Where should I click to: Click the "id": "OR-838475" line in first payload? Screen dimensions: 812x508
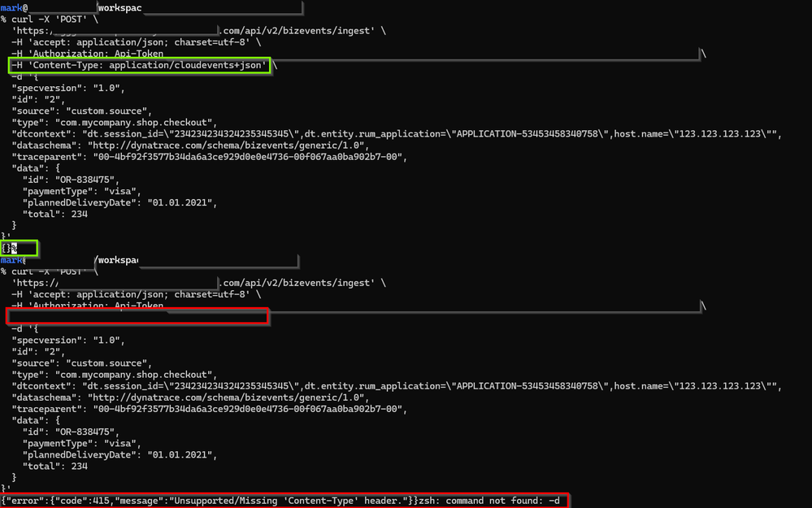click(71, 180)
